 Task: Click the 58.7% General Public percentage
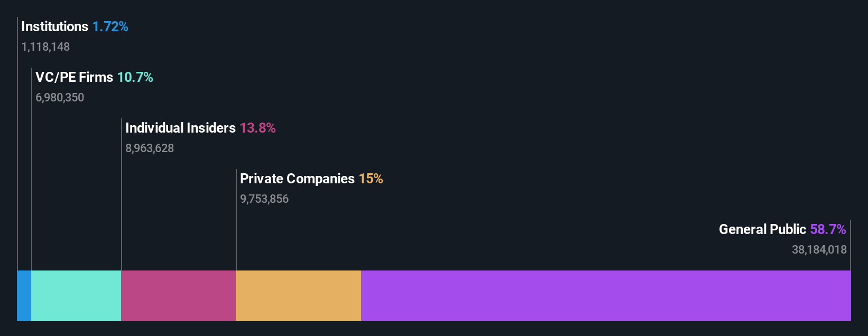click(828, 229)
